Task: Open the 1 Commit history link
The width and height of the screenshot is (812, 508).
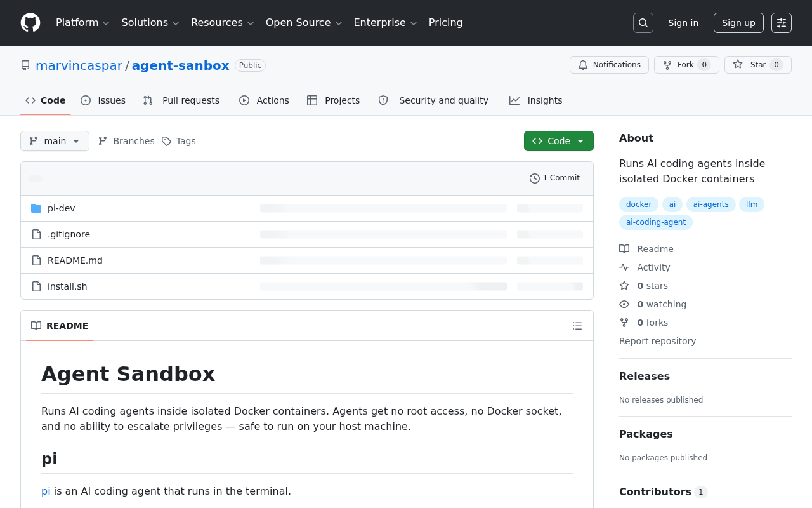Action: pos(555,178)
